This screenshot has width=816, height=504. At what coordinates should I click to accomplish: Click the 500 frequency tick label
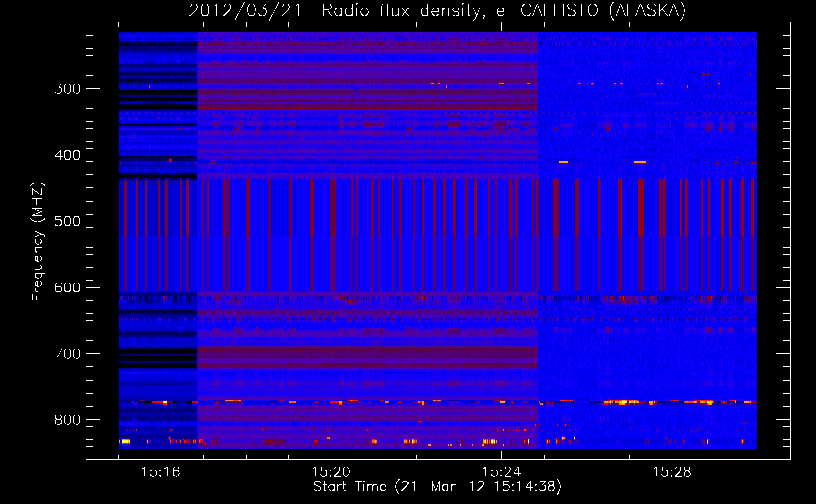click(68, 221)
